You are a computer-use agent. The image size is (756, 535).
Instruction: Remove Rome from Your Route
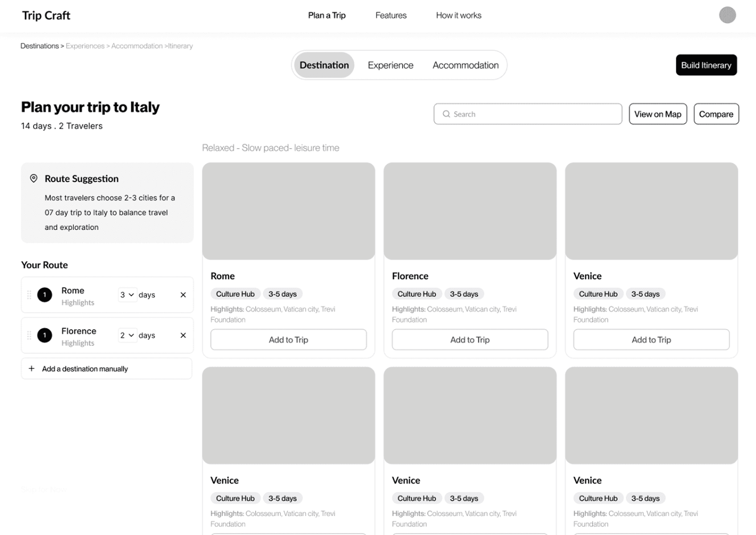click(183, 295)
